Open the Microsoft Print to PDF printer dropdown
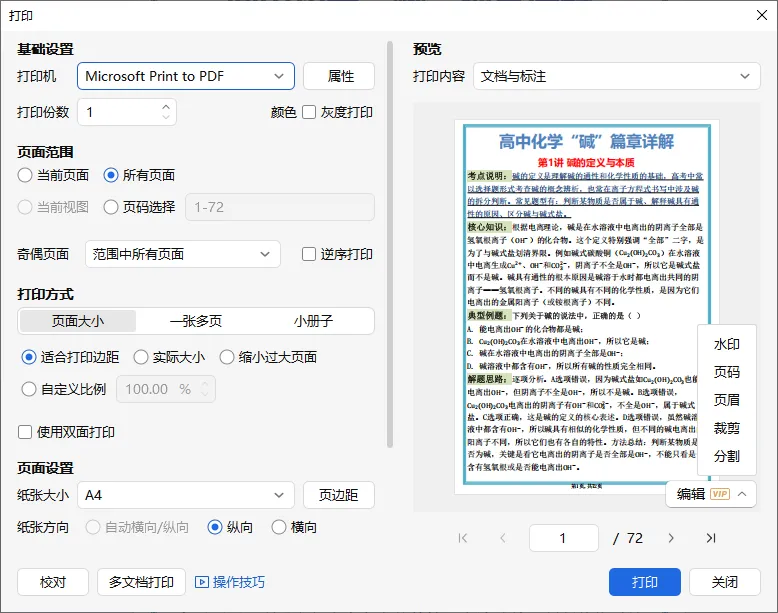 point(186,76)
